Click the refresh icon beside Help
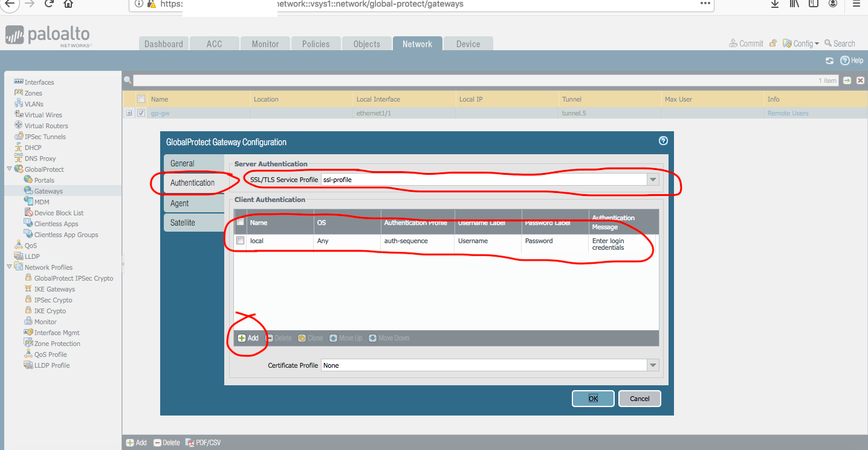The width and height of the screenshot is (868, 450). (829, 60)
